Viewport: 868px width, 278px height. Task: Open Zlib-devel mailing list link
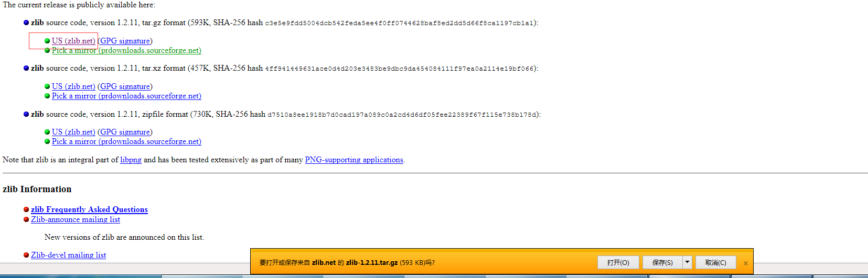[68, 255]
